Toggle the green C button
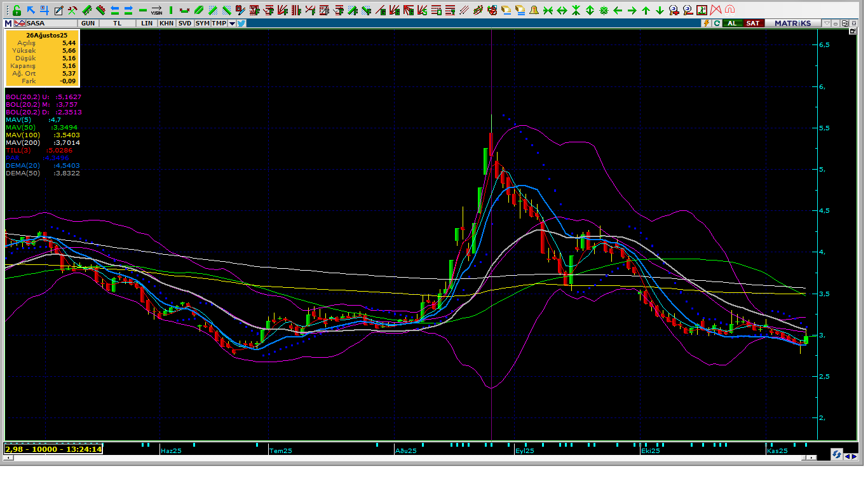 pyautogui.click(x=717, y=24)
